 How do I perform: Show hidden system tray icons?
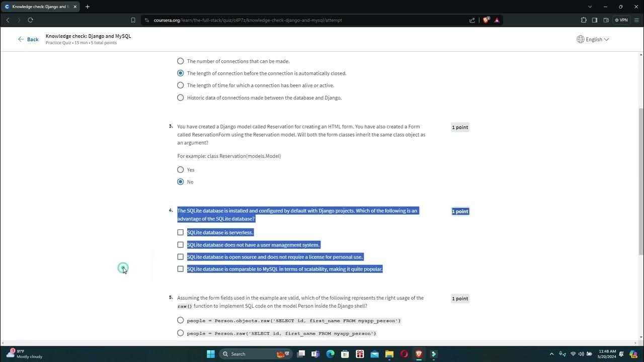click(x=551, y=354)
